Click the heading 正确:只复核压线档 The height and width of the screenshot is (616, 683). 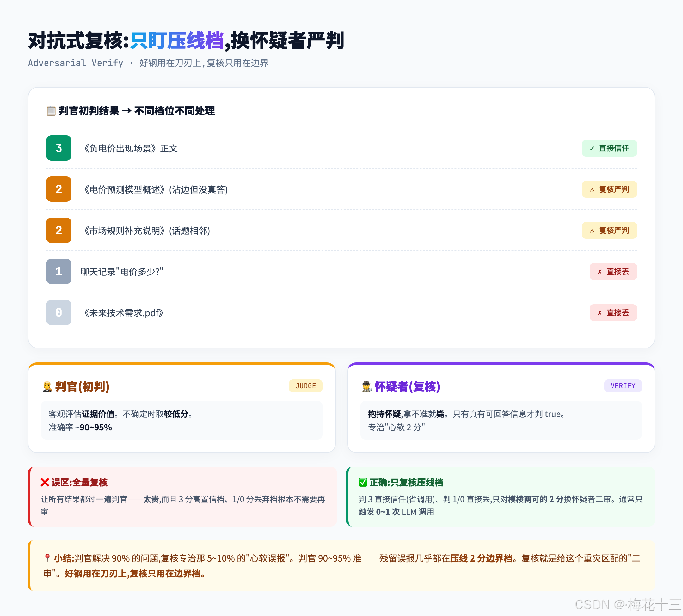point(406,482)
